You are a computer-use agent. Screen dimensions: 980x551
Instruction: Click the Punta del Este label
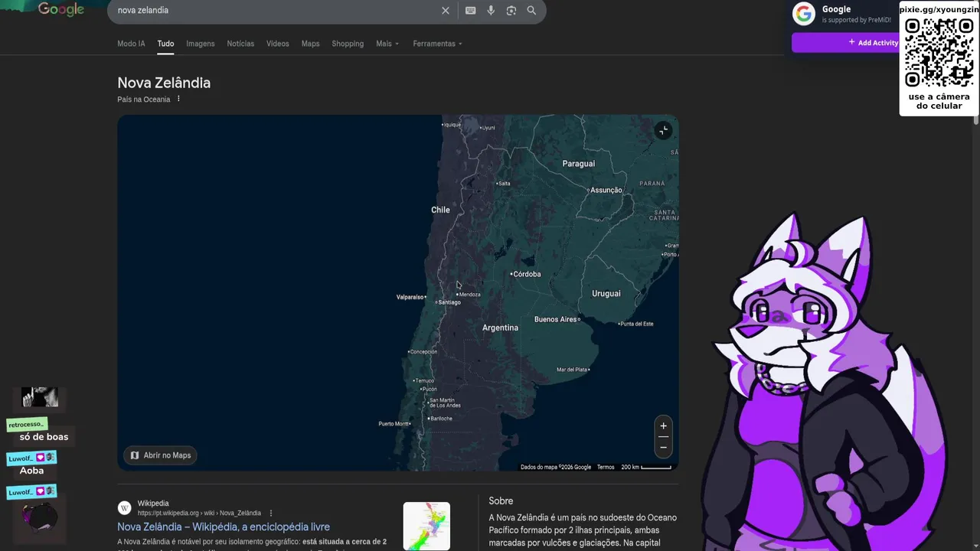tap(637, 324)
